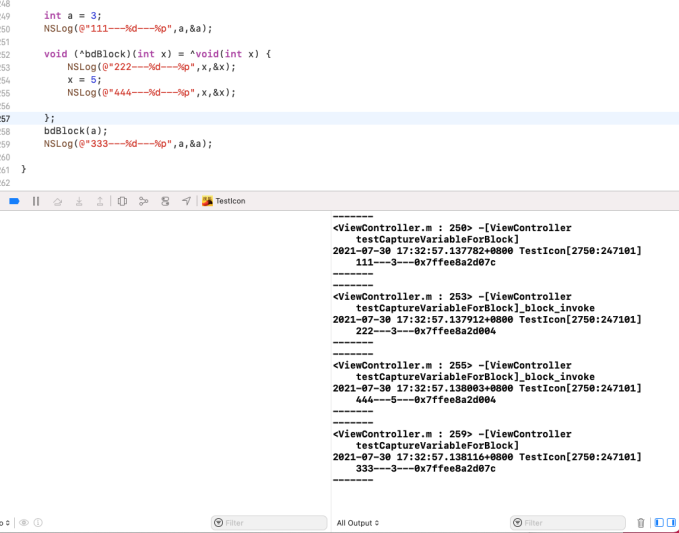Click timestamp '17:32:57.138116+0800' in console
Viewport: 679px width, 533px height.
point(455,457)
